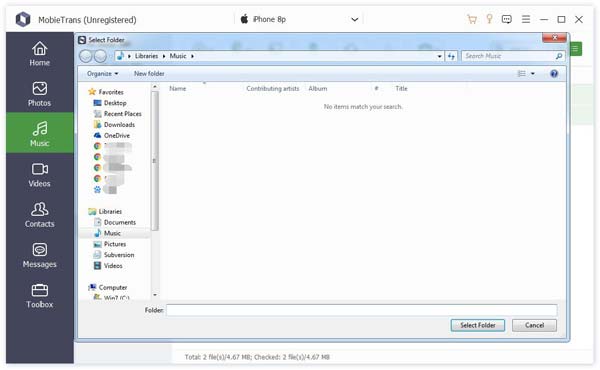Change the view with the views icon
This screenshot has width=600, height=370.
522,73
